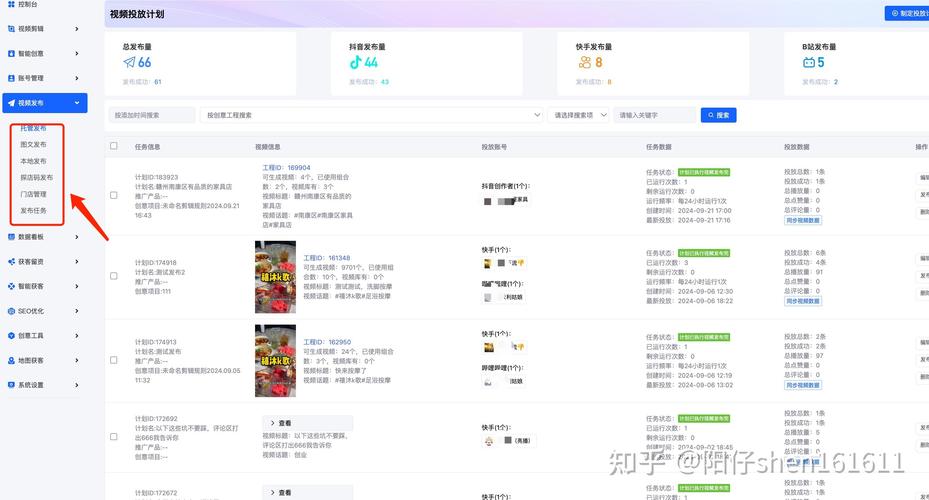929x500 pixels.
Task: Click the SEO优化 sidebar icon
Action: pyautogui.click(x=11, y=311)
